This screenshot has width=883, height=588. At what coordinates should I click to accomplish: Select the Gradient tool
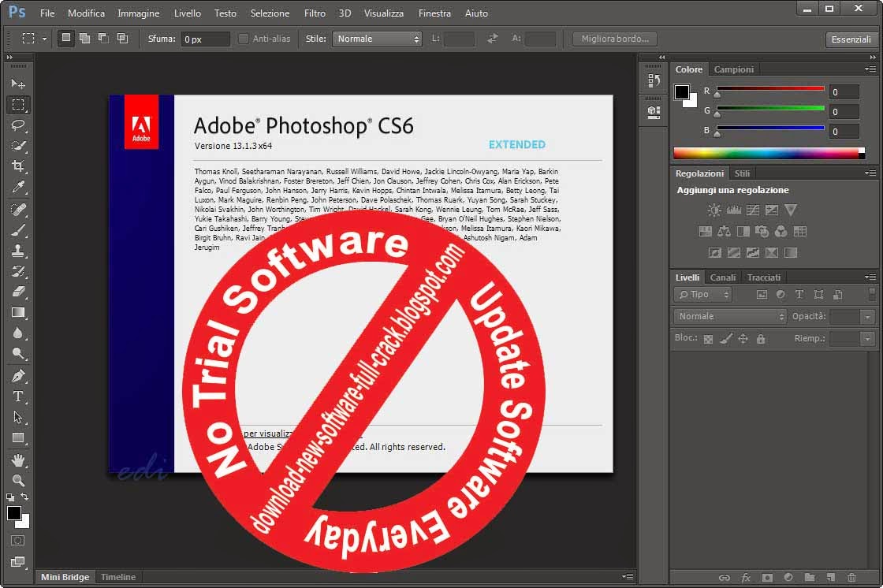18,313
